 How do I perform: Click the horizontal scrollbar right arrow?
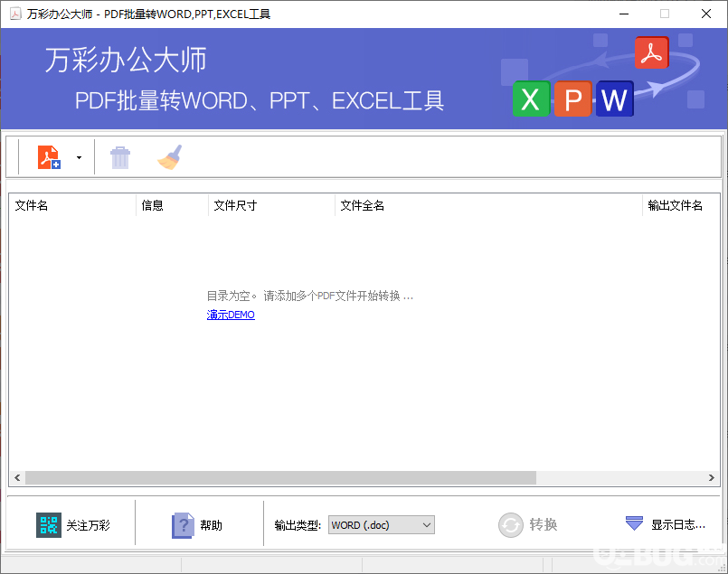712,477
